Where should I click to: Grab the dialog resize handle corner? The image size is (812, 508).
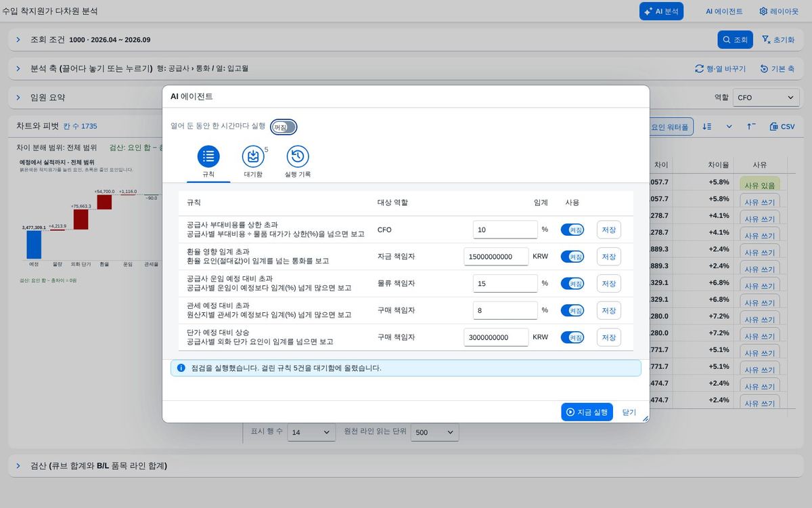point(646,419)
